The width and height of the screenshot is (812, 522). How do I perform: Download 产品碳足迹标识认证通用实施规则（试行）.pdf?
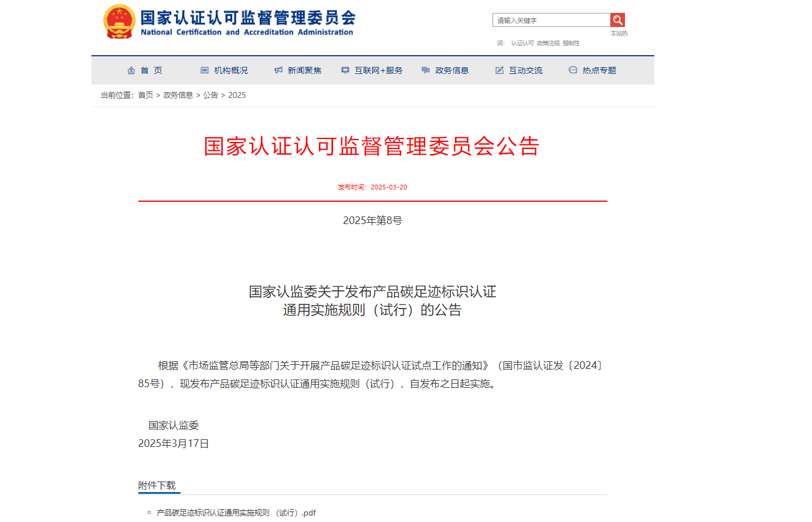235,512
